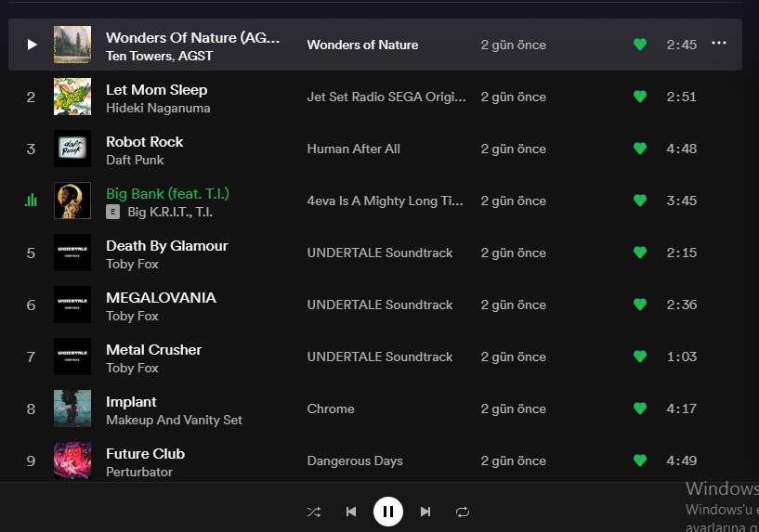Click track number 2 for Let Mom Sleep
This screenshot has height=532, width=759.
point(31,97)
